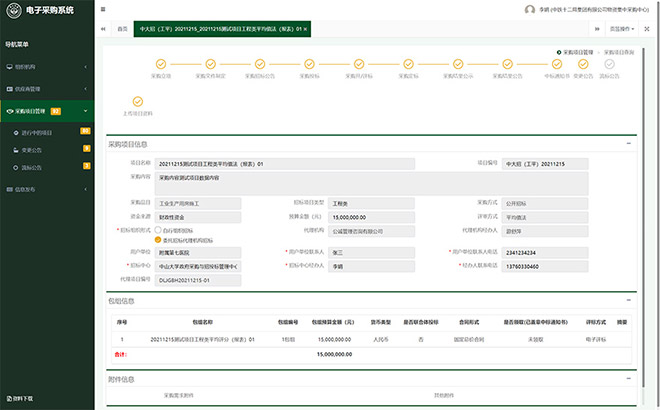Click the 上传项目资料 step icon
660x410 pixels.
[136, 101]
